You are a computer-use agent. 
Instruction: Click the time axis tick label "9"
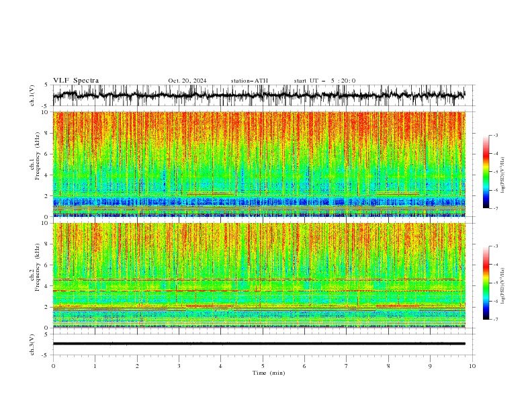pyautogui.click(x=430, y=366)
